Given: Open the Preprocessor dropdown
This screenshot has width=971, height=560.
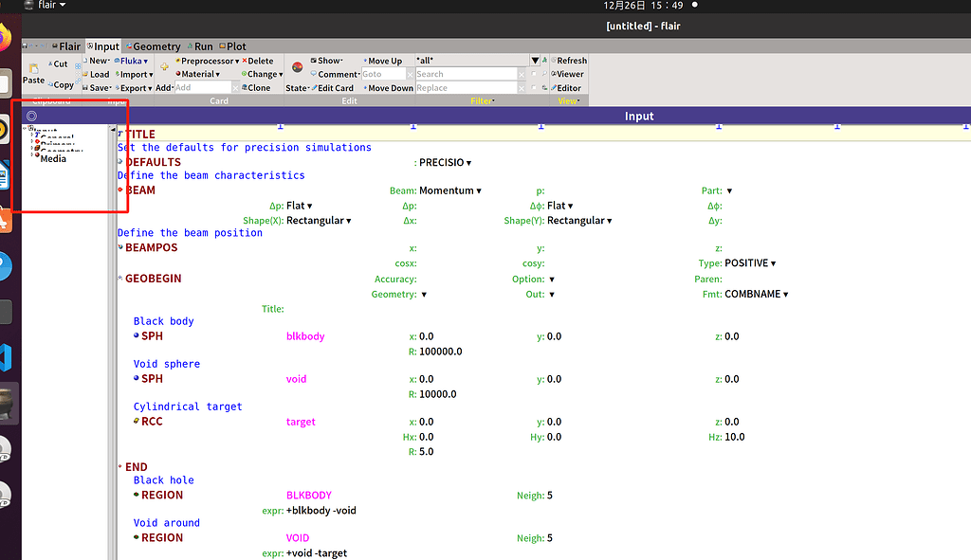Looking at the screenshot, I should coord(208,61).
